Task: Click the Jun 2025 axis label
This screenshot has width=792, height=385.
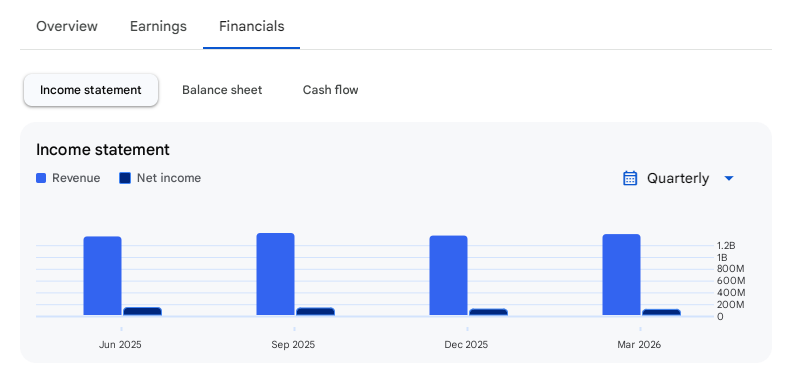Action: [x=120, y=345]
